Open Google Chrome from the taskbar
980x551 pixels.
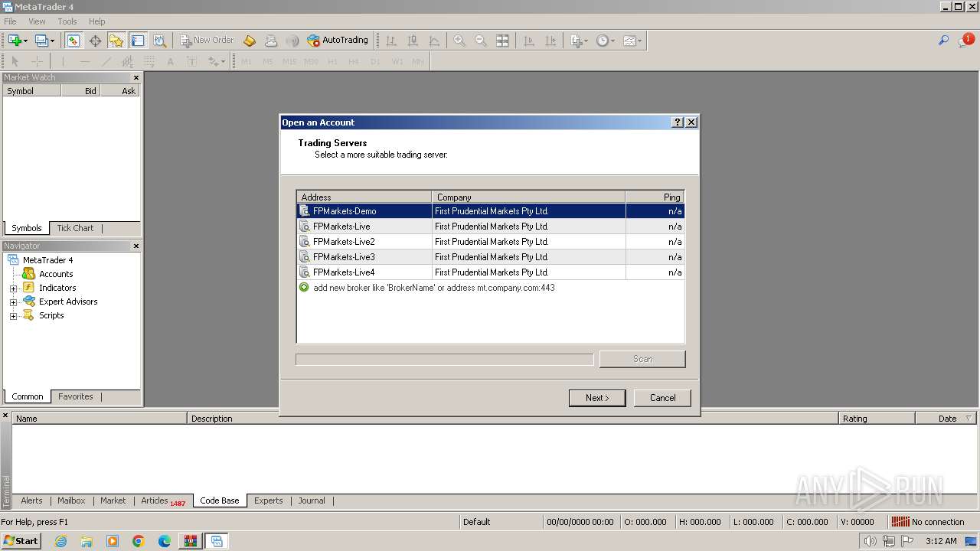(139, 541)
